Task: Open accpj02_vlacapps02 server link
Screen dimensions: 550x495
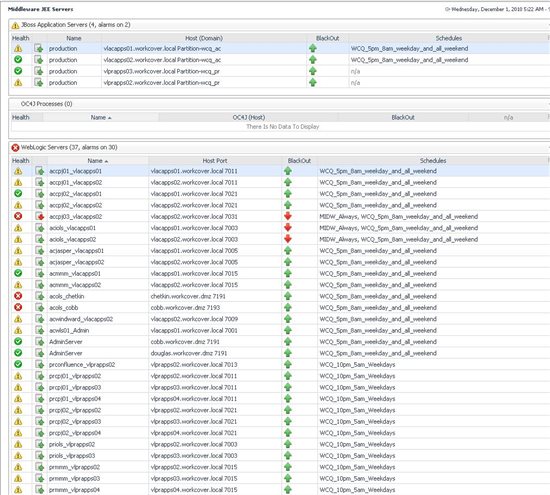Action: click(x=75, y=205)
